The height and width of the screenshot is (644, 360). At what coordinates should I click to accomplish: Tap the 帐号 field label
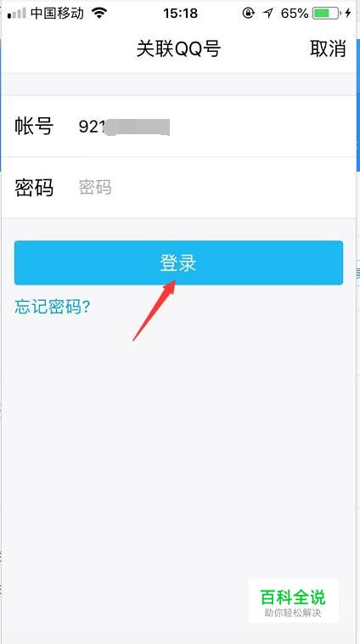(x=34, y=127)
